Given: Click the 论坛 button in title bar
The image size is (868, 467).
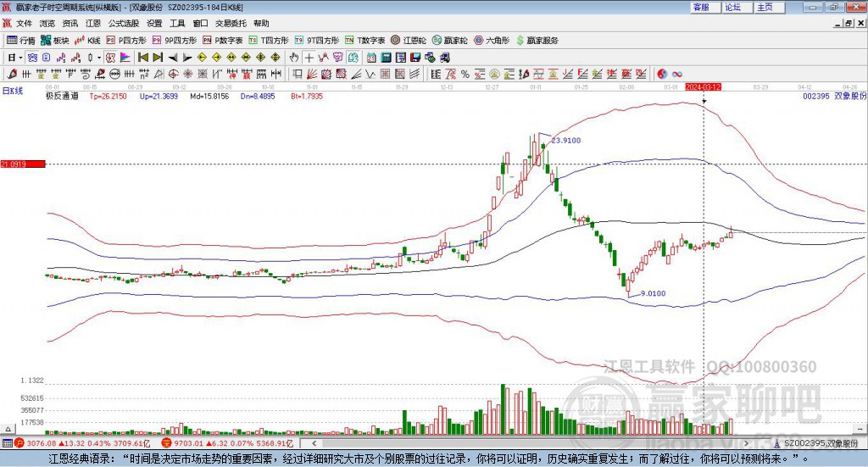Looking at the screenshot, I should coord(737,7).
